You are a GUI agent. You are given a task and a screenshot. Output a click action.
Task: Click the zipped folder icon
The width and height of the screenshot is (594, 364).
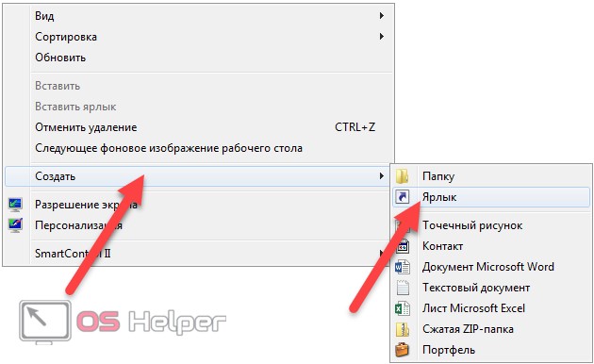[403, 329]
